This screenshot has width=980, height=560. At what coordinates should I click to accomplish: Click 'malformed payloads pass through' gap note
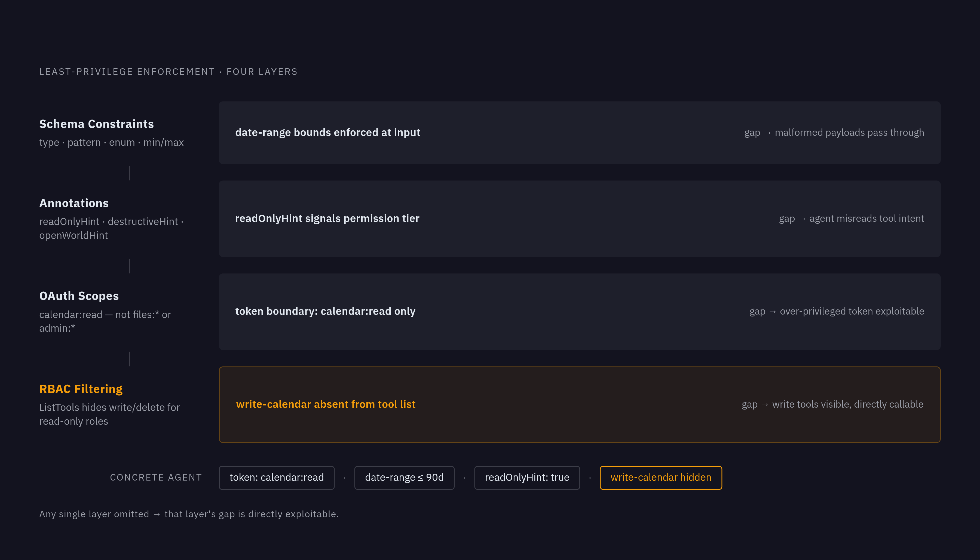834,132
